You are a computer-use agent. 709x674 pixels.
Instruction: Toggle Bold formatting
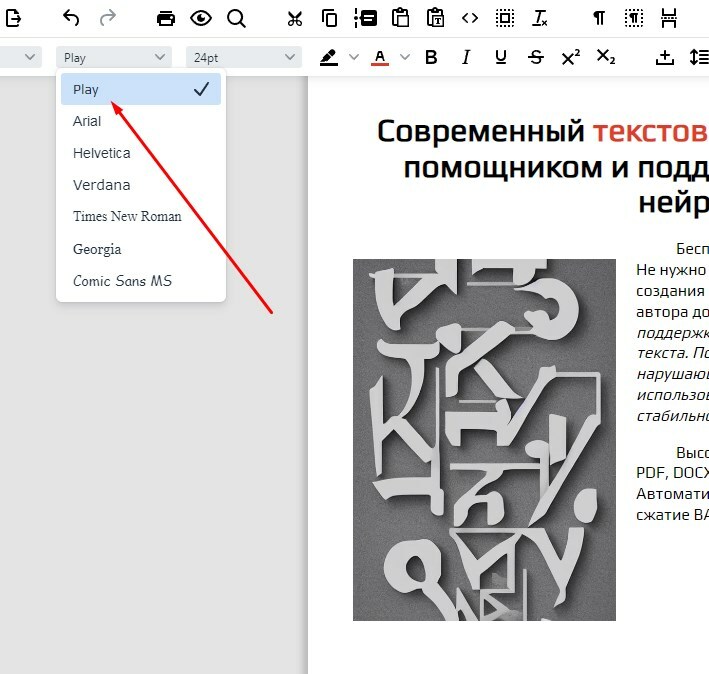[431, 58]
